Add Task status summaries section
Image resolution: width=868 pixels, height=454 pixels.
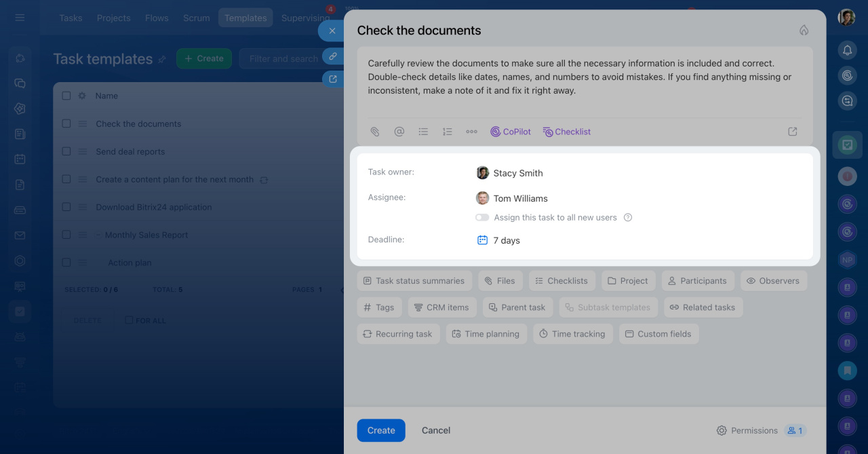415,280
